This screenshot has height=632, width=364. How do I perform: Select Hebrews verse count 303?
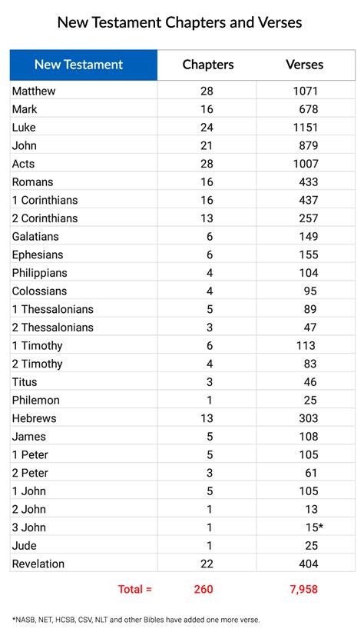point(309,418)
